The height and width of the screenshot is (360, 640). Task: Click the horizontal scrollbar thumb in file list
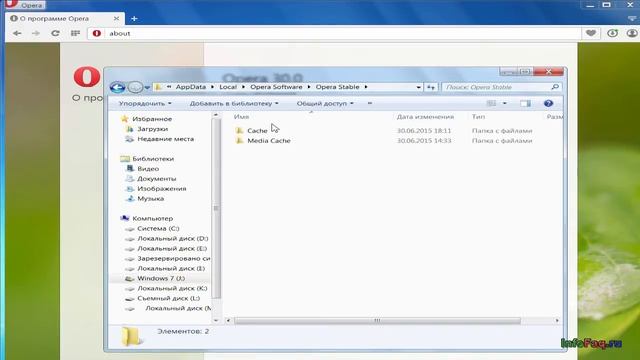(377, 320)
